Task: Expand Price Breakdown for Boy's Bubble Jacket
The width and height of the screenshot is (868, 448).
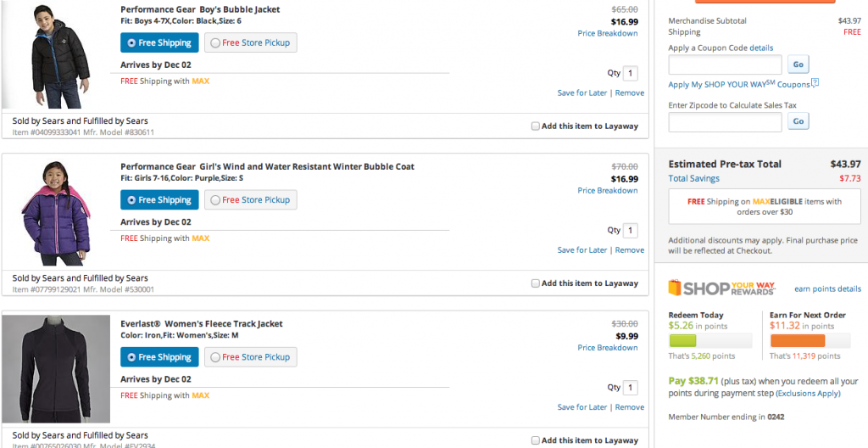Action: coord(608,34)
